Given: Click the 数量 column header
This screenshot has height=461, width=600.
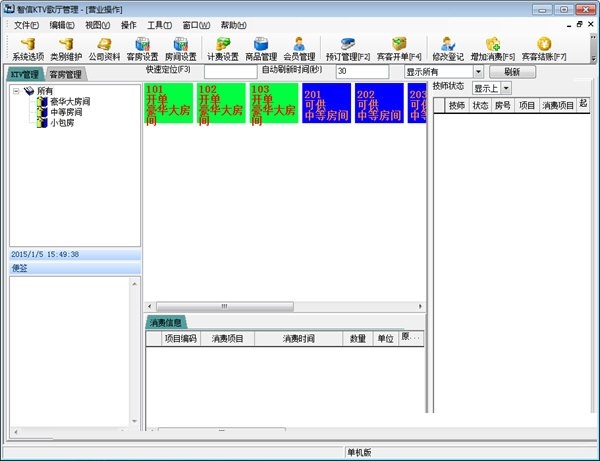Looking at the screenshot, I should 358,339.
